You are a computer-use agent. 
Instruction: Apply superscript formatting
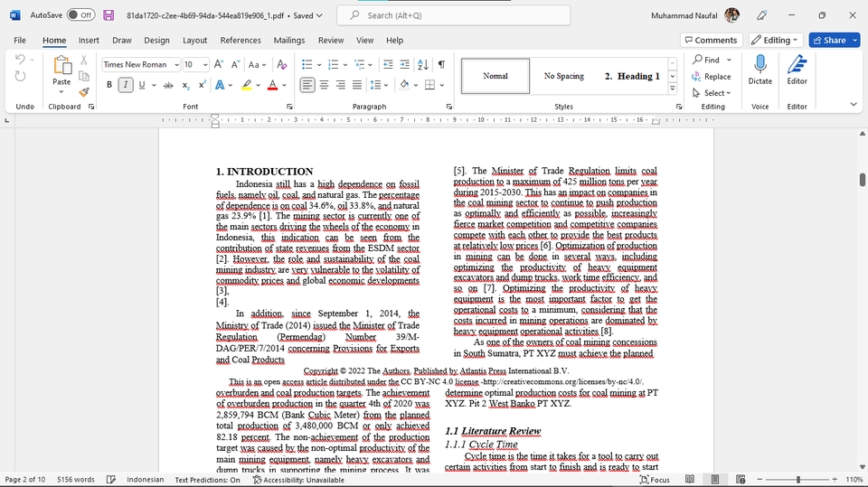(202, 85)
